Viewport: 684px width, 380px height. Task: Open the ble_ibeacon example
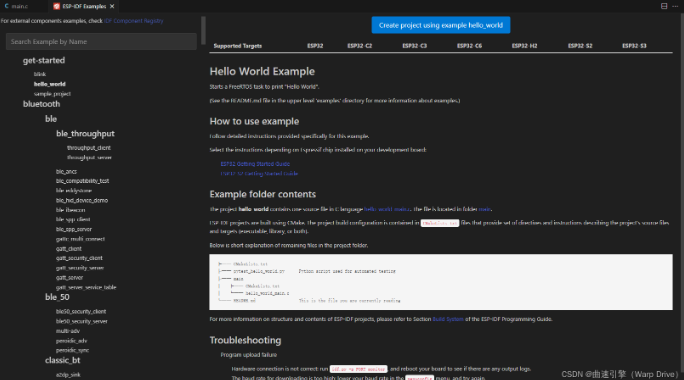click(70, 210)
